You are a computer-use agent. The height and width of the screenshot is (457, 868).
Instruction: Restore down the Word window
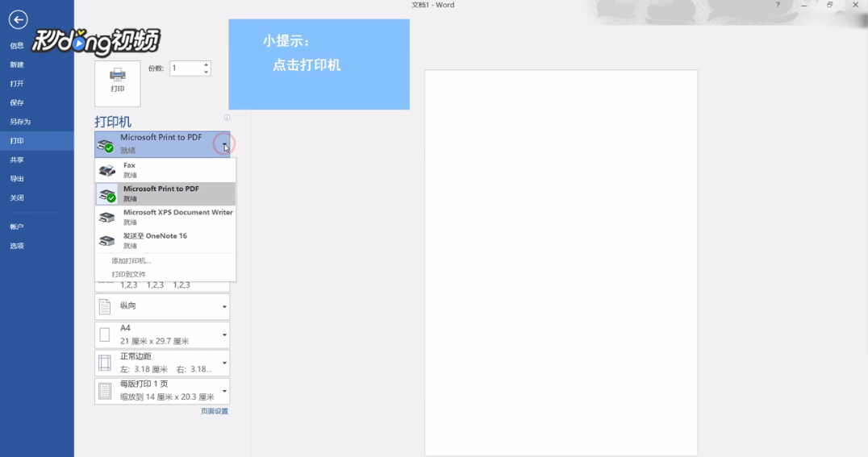[x=829, y=5]
